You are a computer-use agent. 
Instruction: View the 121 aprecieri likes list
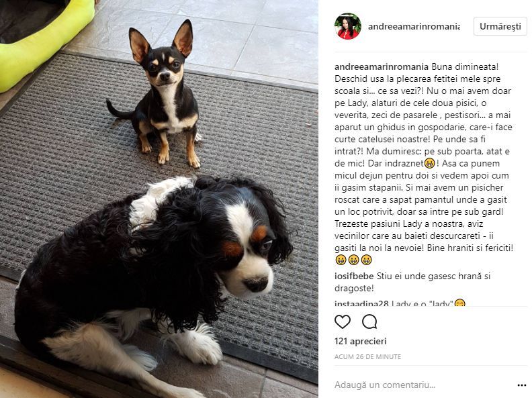click(x=360, y=342)
